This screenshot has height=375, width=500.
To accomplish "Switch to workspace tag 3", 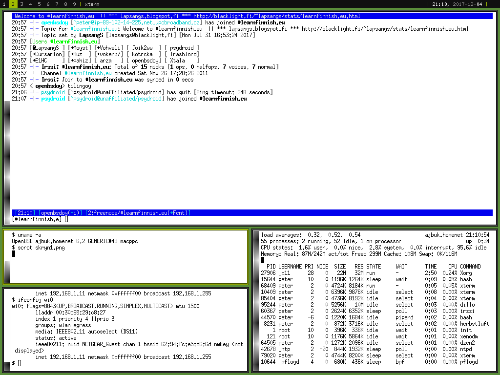I will pyautogui.click(x=22, y=4).
